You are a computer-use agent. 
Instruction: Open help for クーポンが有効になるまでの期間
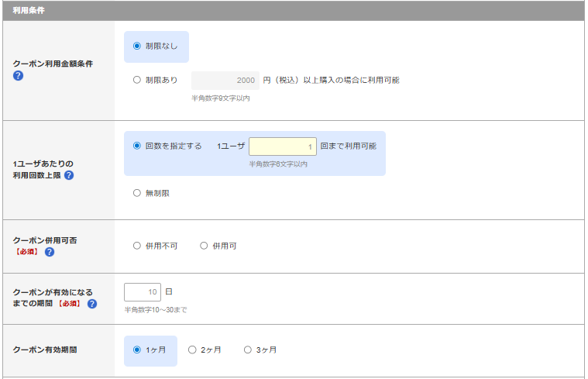click(92, 304)
